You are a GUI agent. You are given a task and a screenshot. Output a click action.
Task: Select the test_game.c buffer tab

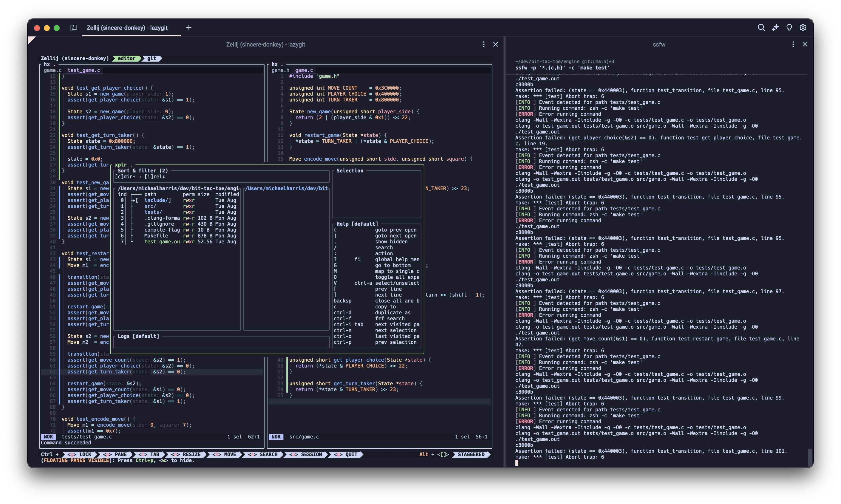[x=84, y=70]
